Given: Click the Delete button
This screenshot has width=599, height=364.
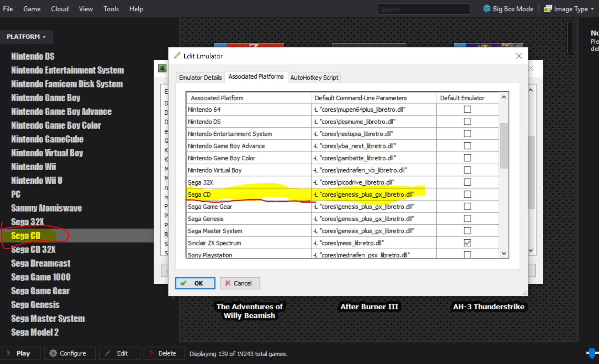Looking at the screenshot, I should pos(164,353).
